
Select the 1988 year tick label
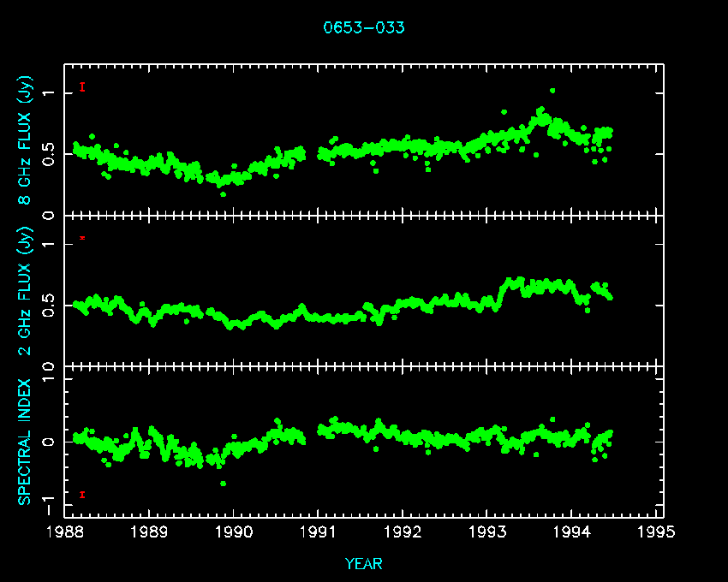click(x=65, y=532)
